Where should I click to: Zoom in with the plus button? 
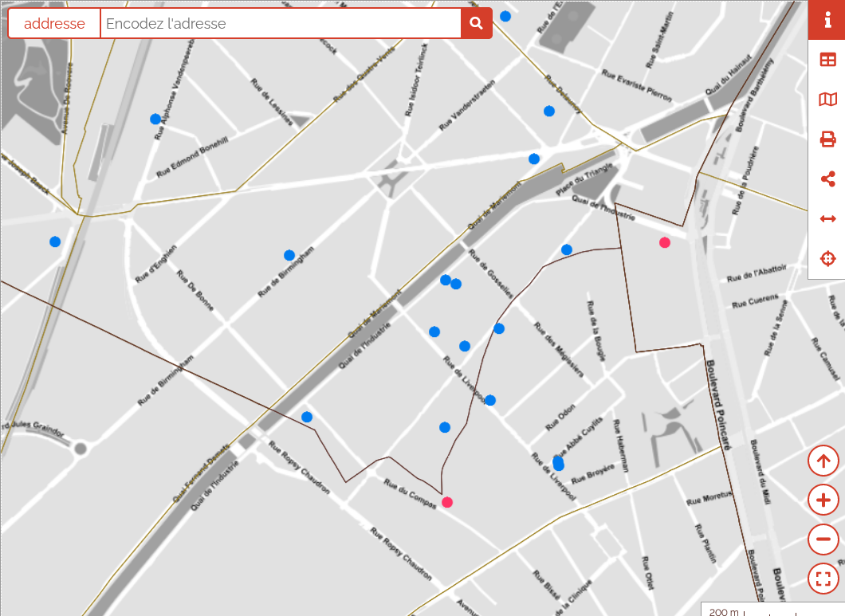(x=823, y=500)
